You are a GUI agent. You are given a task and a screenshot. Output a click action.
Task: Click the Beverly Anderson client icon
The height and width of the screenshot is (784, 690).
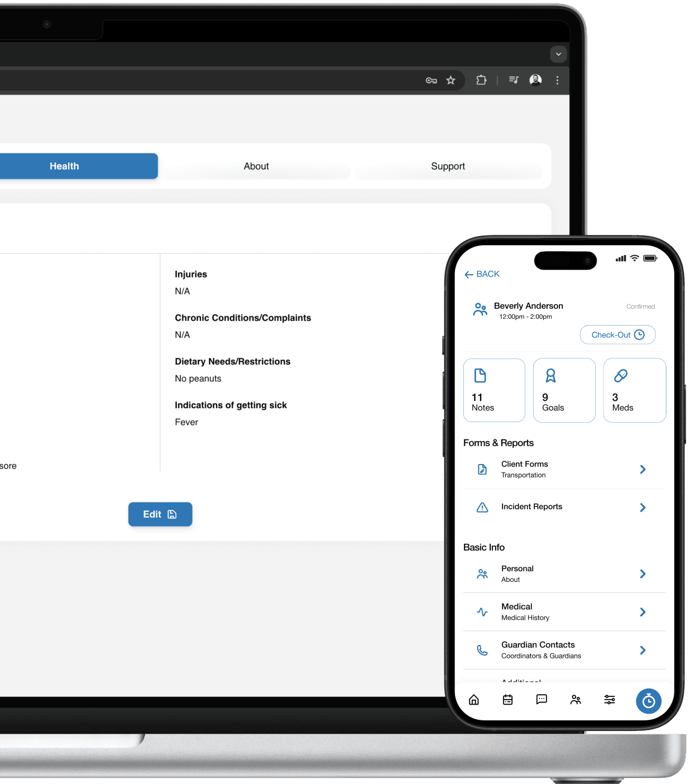pyautogui.click(x=480, y=309)
